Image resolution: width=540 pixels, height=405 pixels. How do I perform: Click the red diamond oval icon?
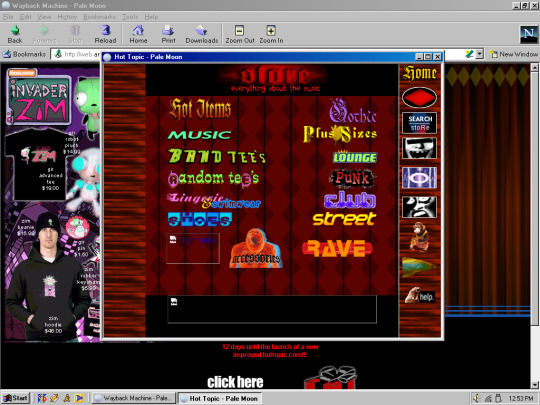coord(419,97)
